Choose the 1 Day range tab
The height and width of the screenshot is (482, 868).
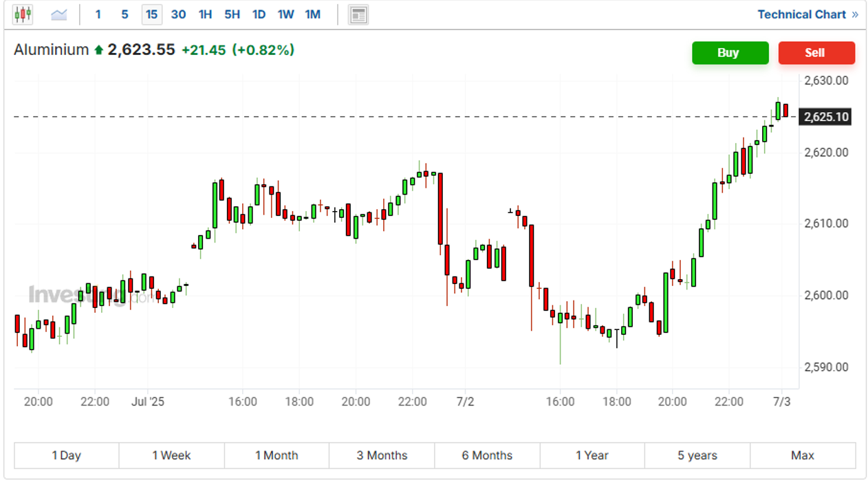coord(67,455)
